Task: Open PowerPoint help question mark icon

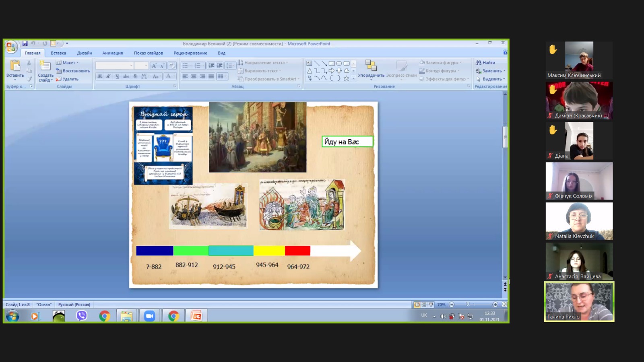Action: (x=505, y=53)
